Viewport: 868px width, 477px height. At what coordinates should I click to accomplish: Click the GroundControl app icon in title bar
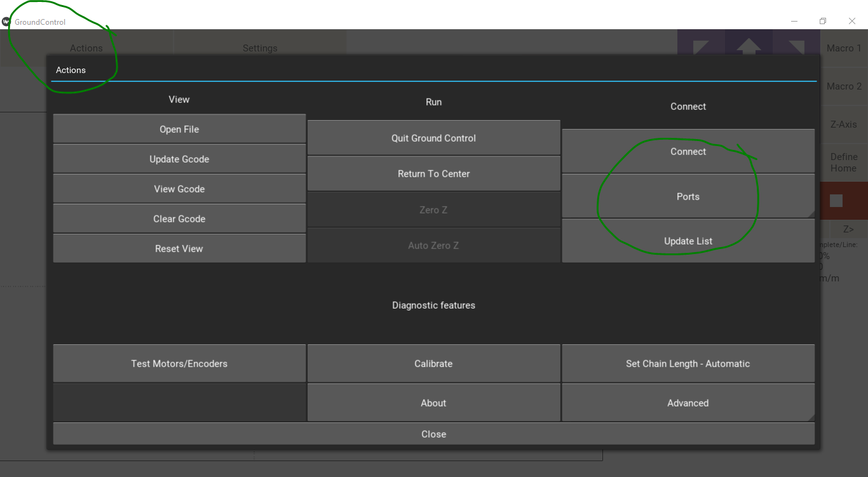point(6,22)
